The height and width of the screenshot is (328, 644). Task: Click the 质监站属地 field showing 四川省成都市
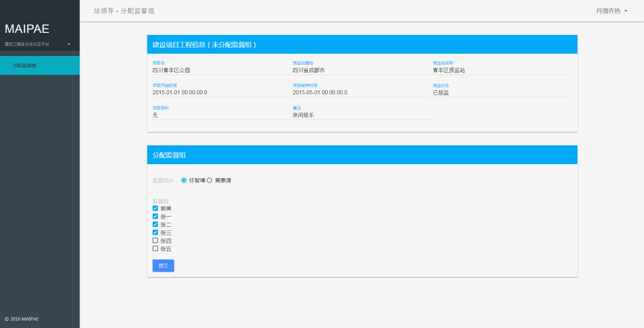pos(361,70)
